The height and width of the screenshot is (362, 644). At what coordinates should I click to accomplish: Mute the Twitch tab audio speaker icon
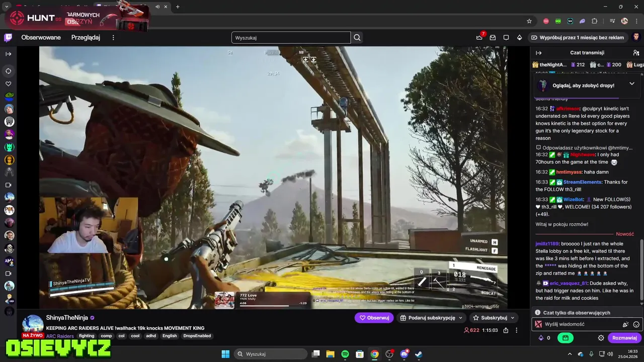pos(157,7)
